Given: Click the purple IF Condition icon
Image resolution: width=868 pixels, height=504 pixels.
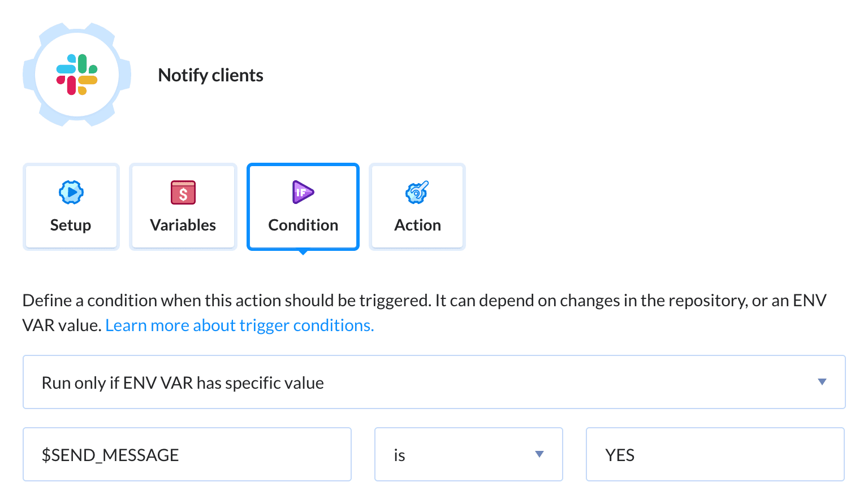Looking at the screenshot, I should point(303,192).
